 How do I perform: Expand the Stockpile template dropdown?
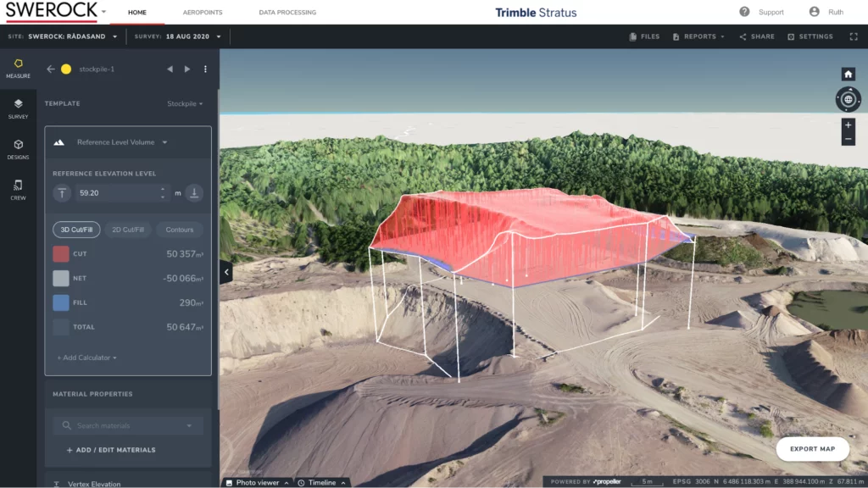tap(185, 103)
